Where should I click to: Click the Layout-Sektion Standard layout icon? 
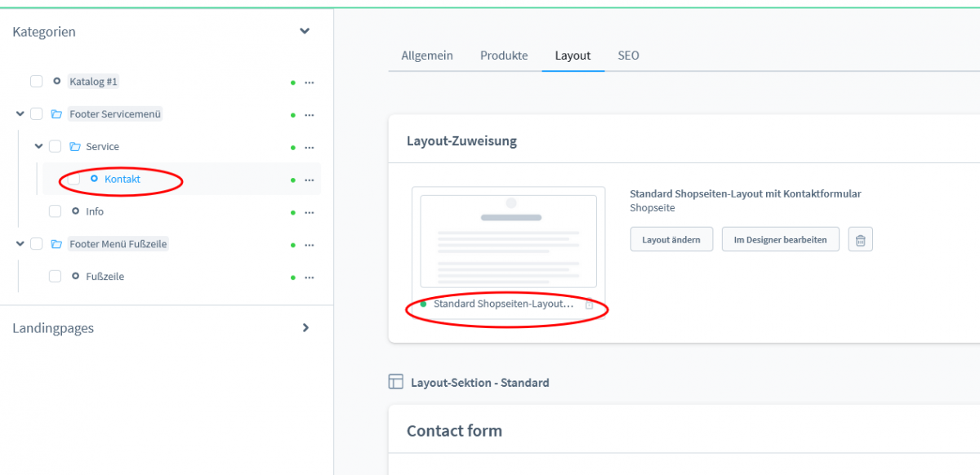(396, 382)
